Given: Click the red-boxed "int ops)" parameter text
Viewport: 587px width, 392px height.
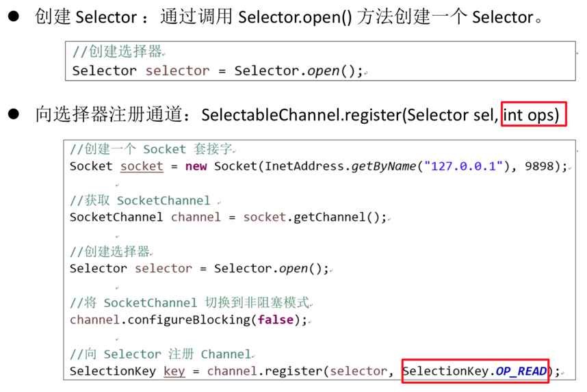Looking at the screenshot, I should 533,114.
